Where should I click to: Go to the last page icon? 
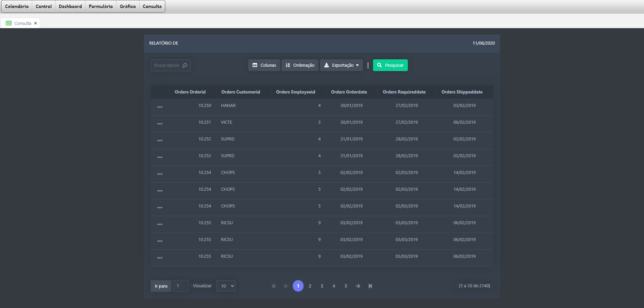pyautogui.click(x=370, y=286)
